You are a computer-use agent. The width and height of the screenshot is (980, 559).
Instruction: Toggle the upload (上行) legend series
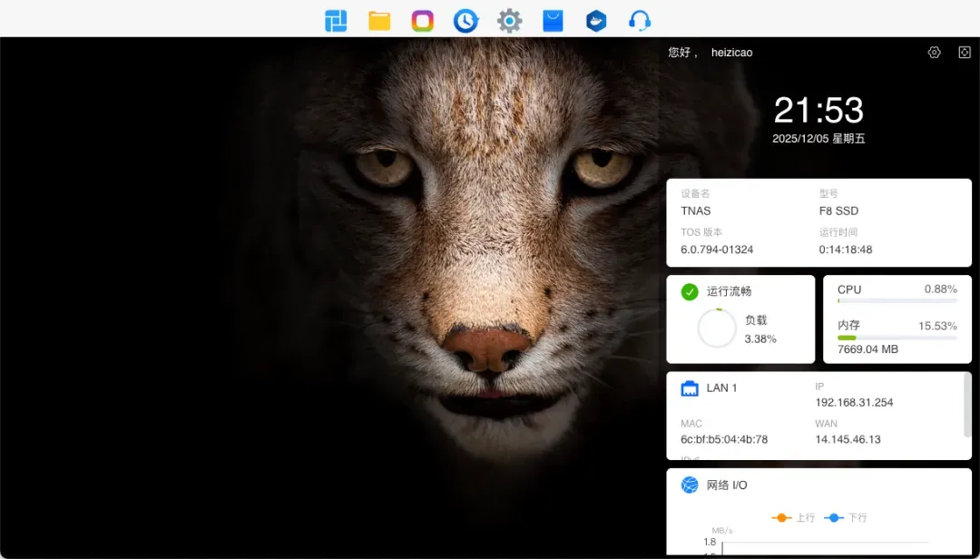(793, 517)
